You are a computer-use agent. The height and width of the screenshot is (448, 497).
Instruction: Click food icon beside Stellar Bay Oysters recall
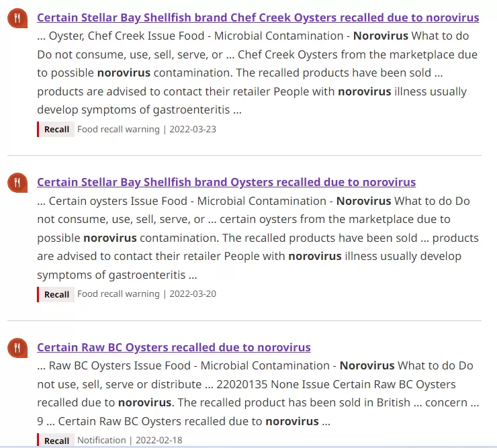coord(17,183)
